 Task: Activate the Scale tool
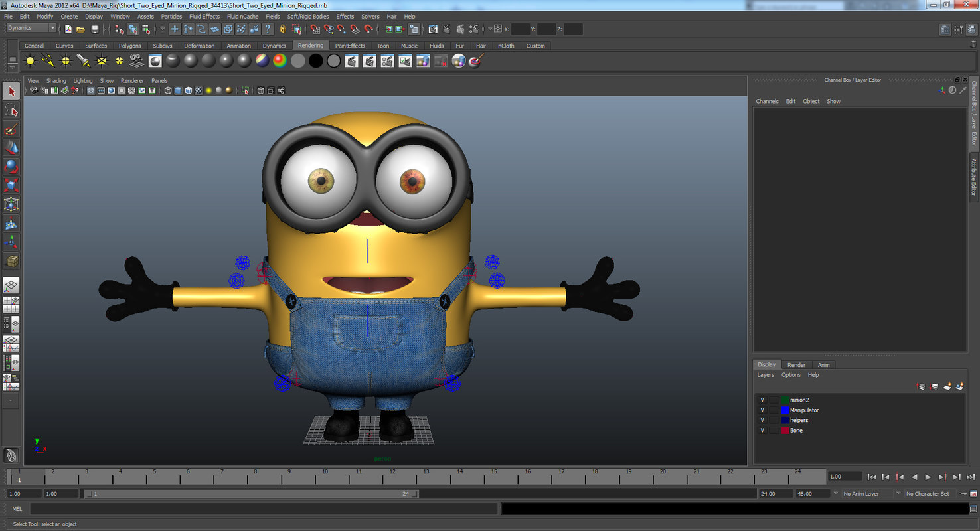11,184
